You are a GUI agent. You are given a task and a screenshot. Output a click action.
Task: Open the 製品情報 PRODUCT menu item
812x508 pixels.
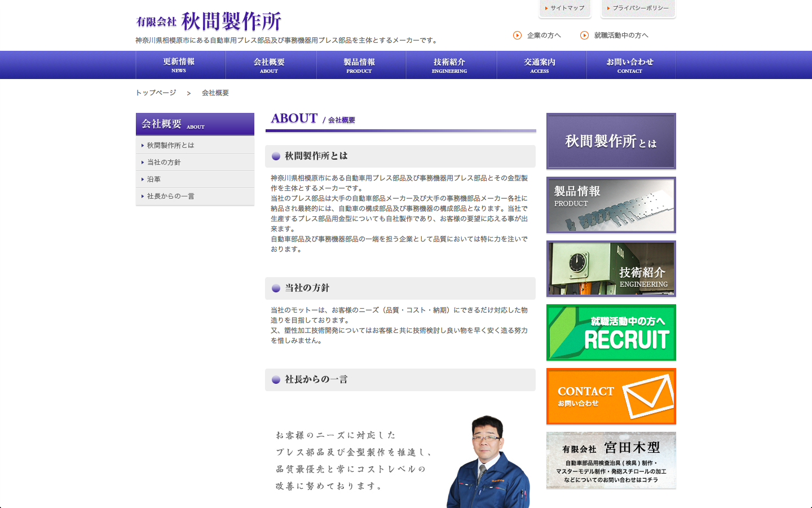click(x=361, y=65)
